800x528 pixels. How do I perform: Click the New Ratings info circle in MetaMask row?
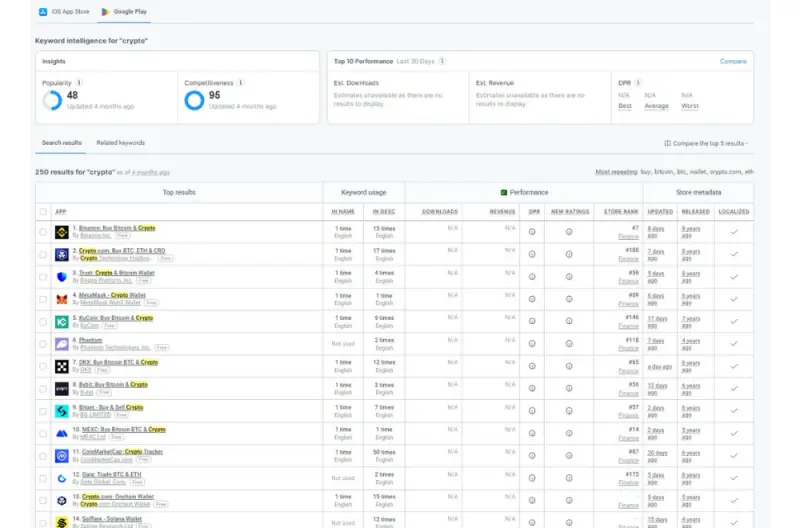pos(569,299)
